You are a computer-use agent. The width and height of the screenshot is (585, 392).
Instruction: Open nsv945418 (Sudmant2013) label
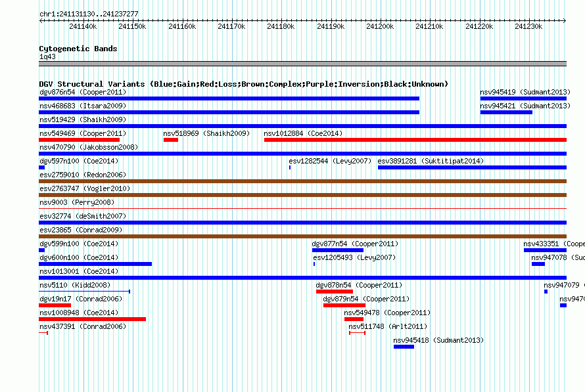438,340
